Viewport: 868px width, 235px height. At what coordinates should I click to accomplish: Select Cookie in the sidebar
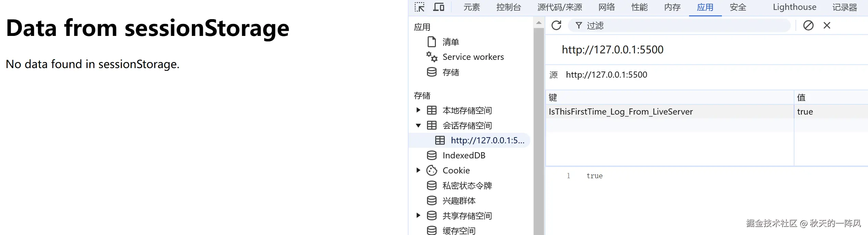click(x=456, y=170)
